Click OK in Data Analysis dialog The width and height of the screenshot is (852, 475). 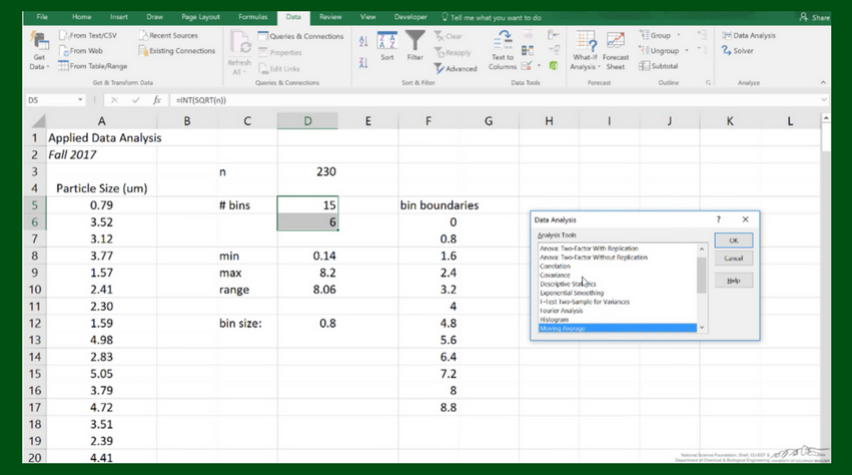(734, 240)
